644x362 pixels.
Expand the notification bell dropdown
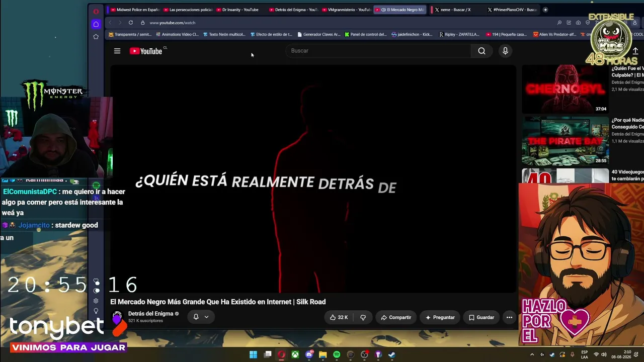click(x=201, y=317)
